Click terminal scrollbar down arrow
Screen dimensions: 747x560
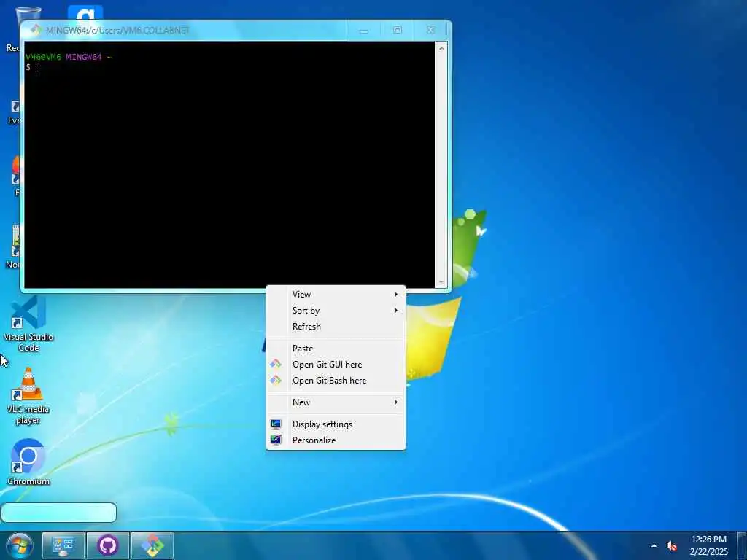pos(441,282)
